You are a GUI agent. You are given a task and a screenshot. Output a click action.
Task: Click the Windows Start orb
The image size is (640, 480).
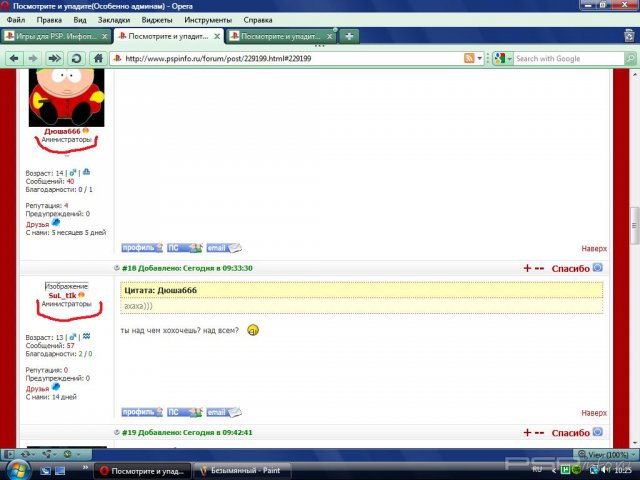click(18, 468)
